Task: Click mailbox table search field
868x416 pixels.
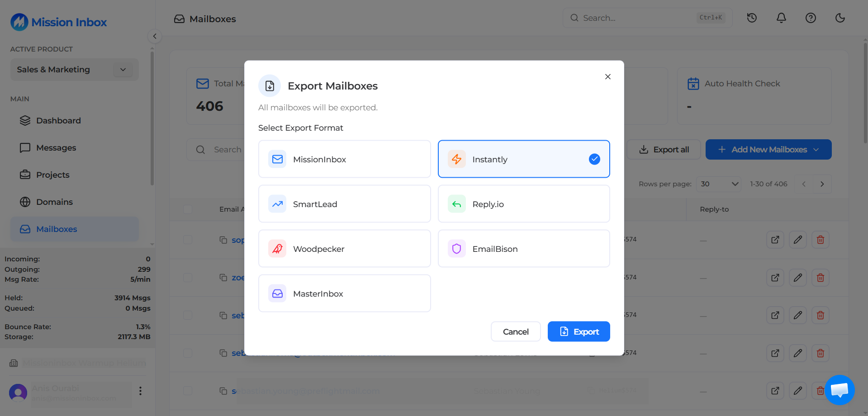Action: (x=216, y=150)
